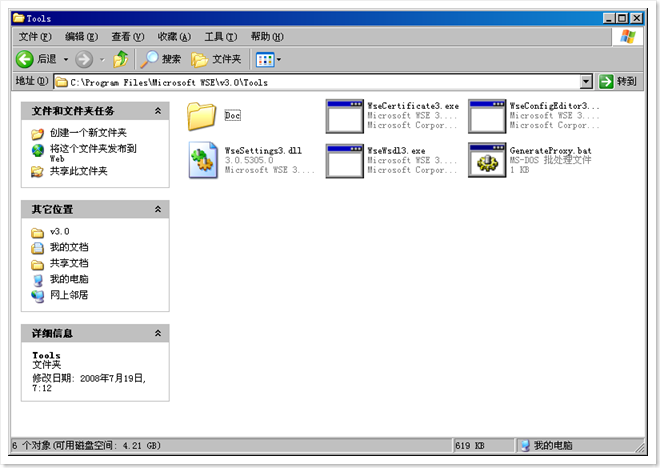Open the 查看(V) menu
Screen dimensions: 660x468
tap(128, 37)
